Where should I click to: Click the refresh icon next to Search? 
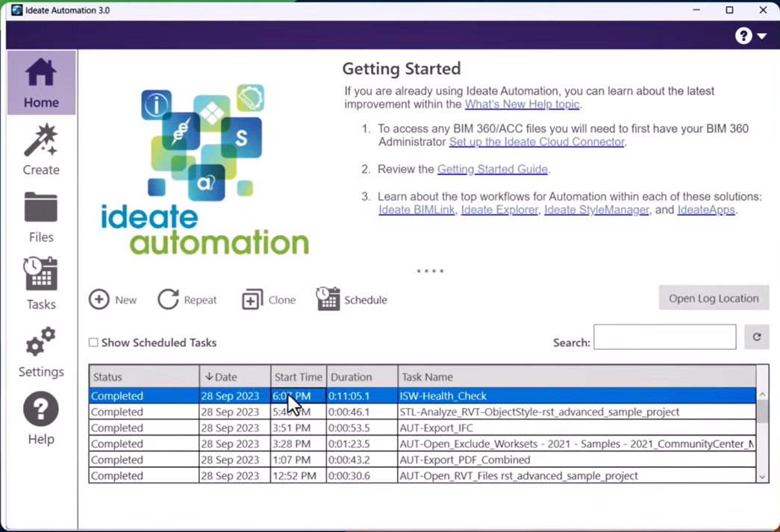coord(757,337)
